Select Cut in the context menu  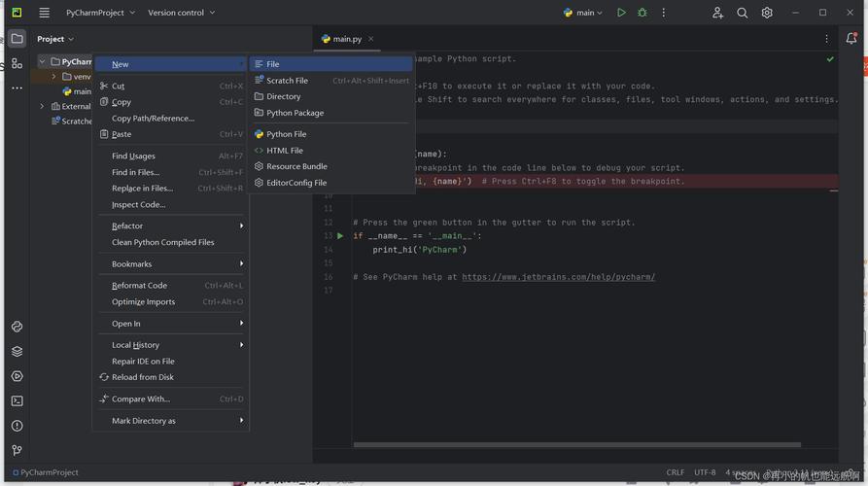tap(172, 86)
